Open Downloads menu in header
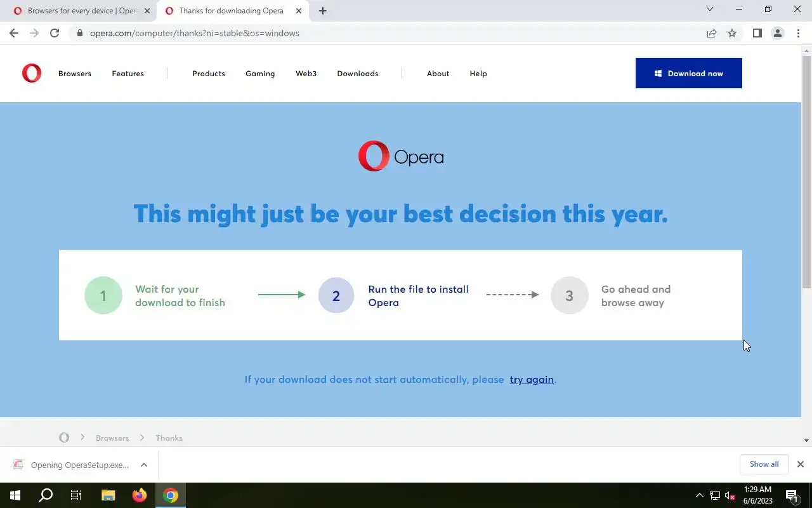Viewport: 812px width, 508px height. 358,74
